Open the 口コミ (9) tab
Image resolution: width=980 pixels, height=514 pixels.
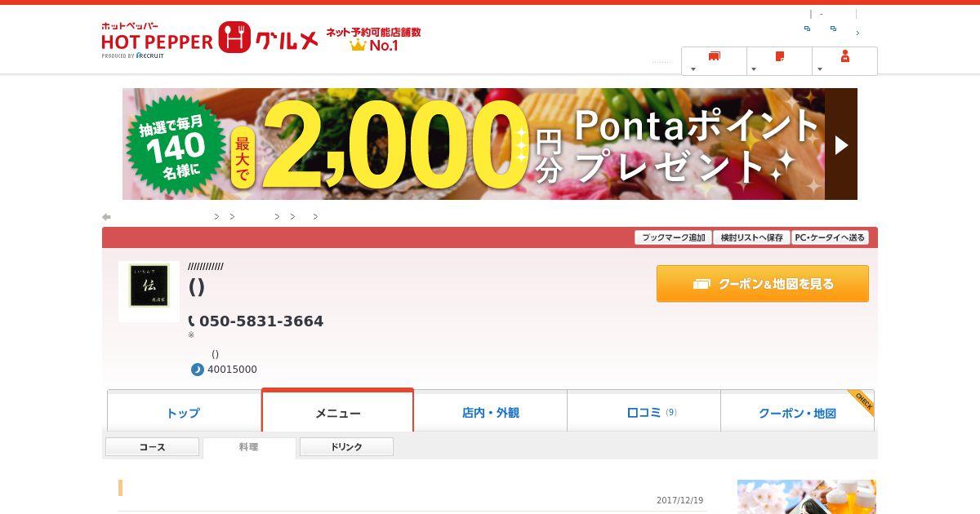[644, 411]
